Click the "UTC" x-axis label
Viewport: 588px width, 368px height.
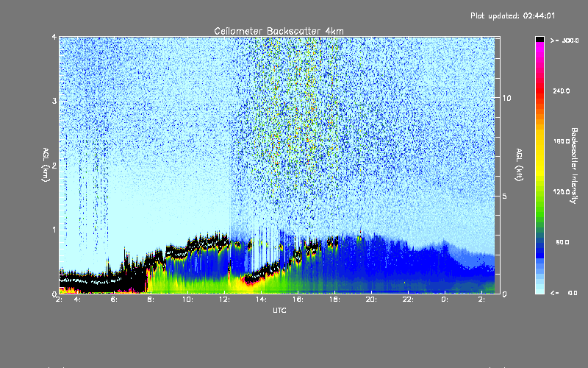pyautogui.click(x=279, y=311)
